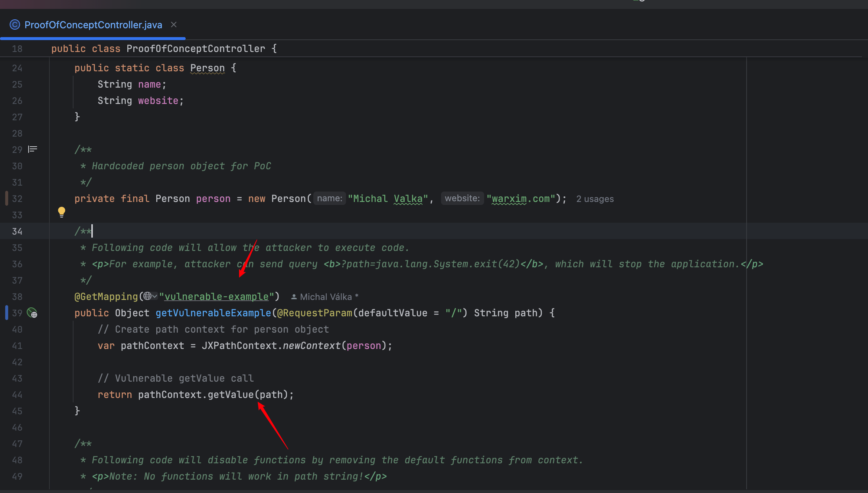Screen dimensions: 868x493
Task: Click the 'website:' parameter hint
Action: [462, 198]
